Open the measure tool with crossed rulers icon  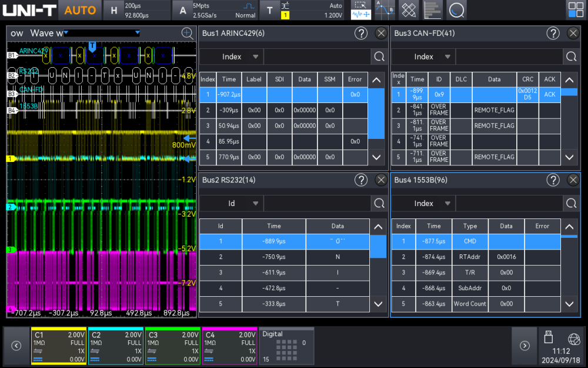click(x=408, y=10)
